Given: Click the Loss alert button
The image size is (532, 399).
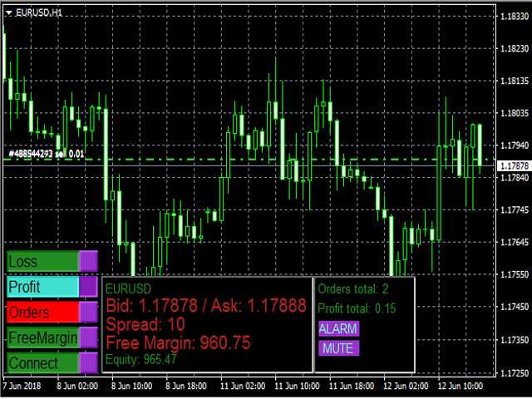Looking at the screenshot, I should [42, 261].
